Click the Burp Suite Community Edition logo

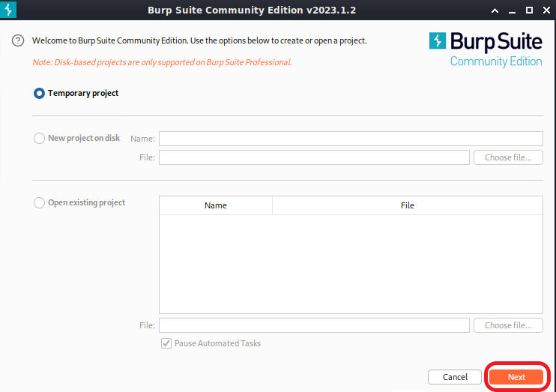click(486, 49)
